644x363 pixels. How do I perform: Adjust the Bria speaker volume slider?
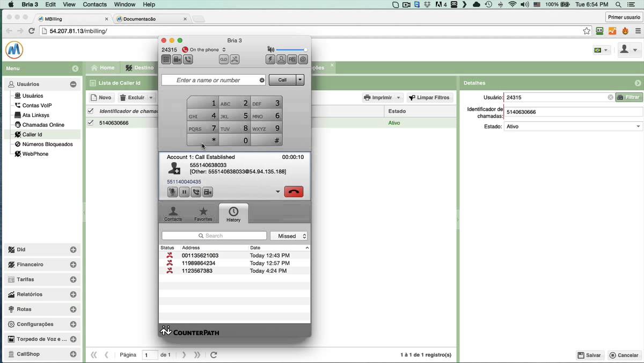(x=291, y=49)
